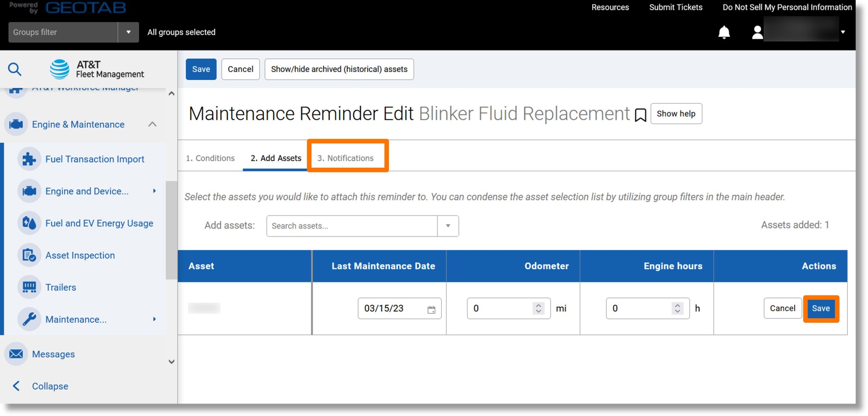The image size is (868, 416).
Task: Open the Search assets dropdown arrow
Action: [448, 226]
